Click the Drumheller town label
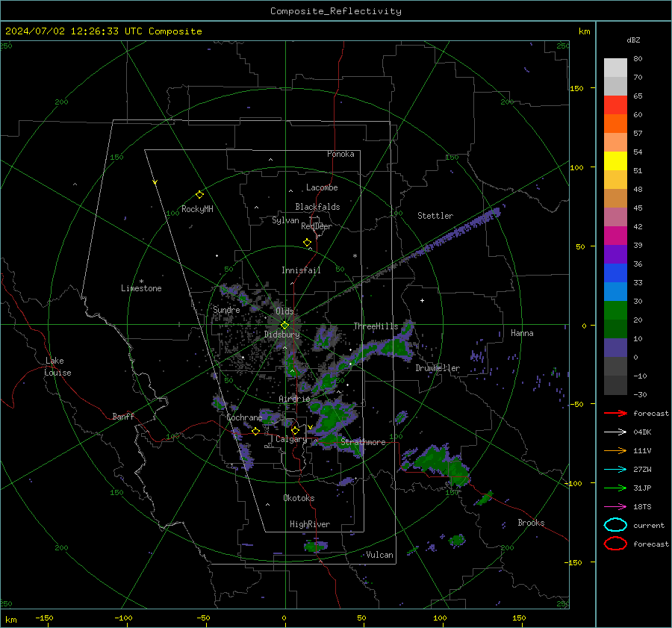Image resolution: width=672 pixels, height=628 pixels. [x=438, y=368]
